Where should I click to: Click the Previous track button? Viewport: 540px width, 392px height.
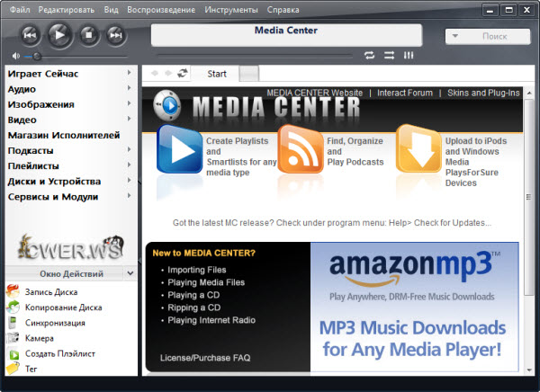(x=30, y=35)
